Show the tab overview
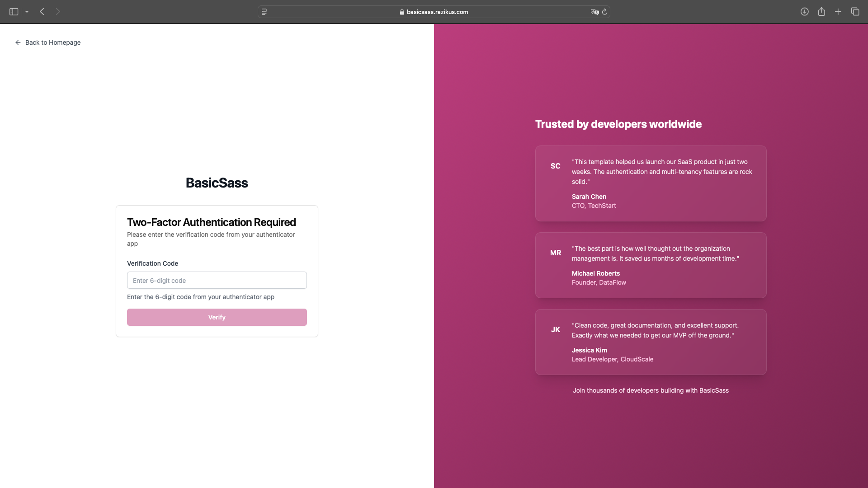The width and height of the screenshot is (868, 488). tap(855, 12)
